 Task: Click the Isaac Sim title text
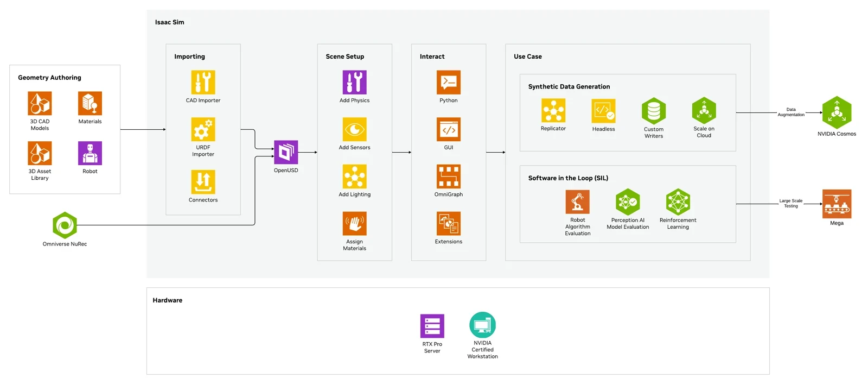169,22
